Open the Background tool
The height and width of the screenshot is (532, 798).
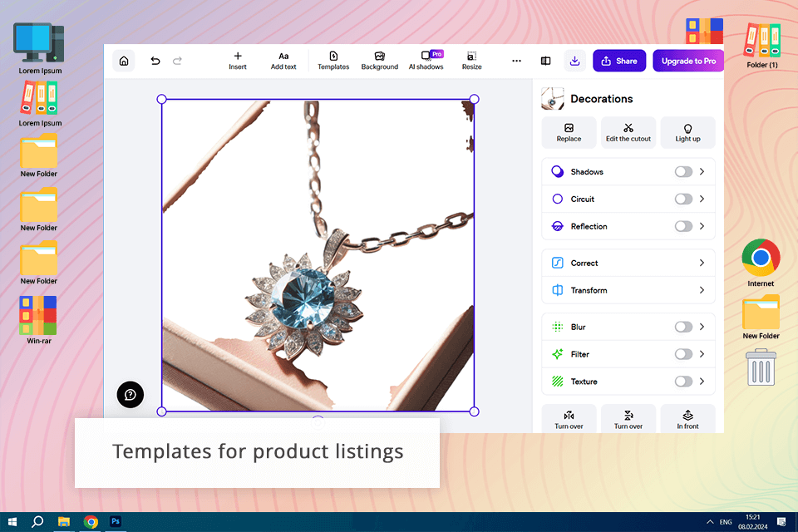pos(380,61)
